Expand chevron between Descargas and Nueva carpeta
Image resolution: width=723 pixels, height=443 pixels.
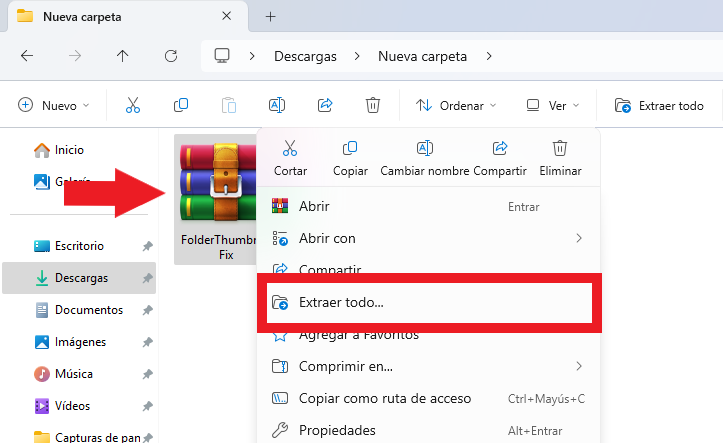coord(357,56)
